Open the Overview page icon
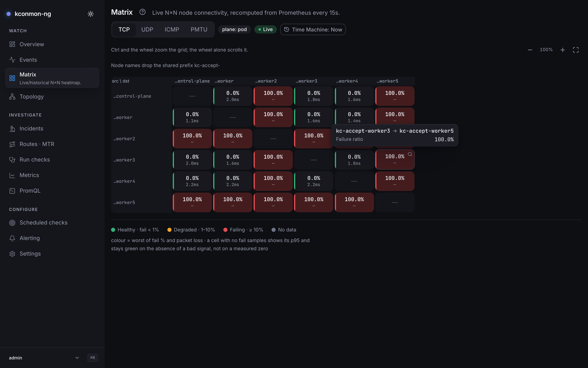 pyautogui.click(x=12, y=44)
